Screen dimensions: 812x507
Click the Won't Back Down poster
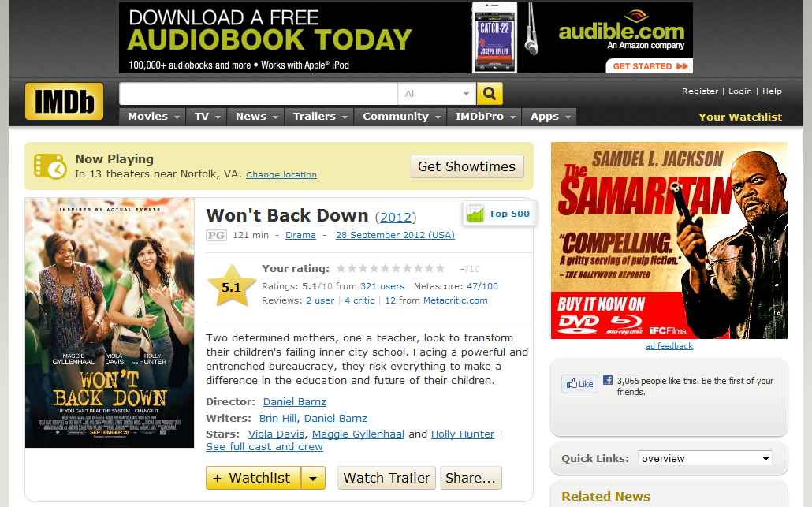(110, 322)
